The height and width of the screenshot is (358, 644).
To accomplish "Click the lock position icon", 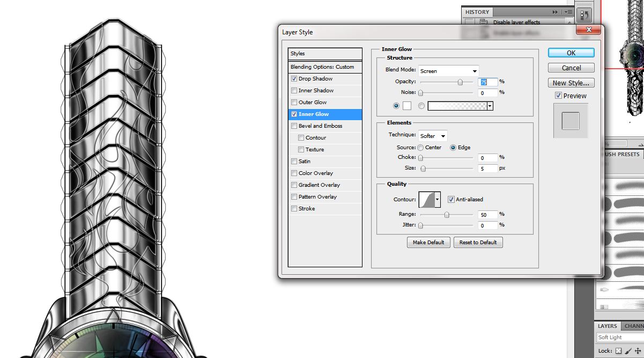I will pos(638,350).
